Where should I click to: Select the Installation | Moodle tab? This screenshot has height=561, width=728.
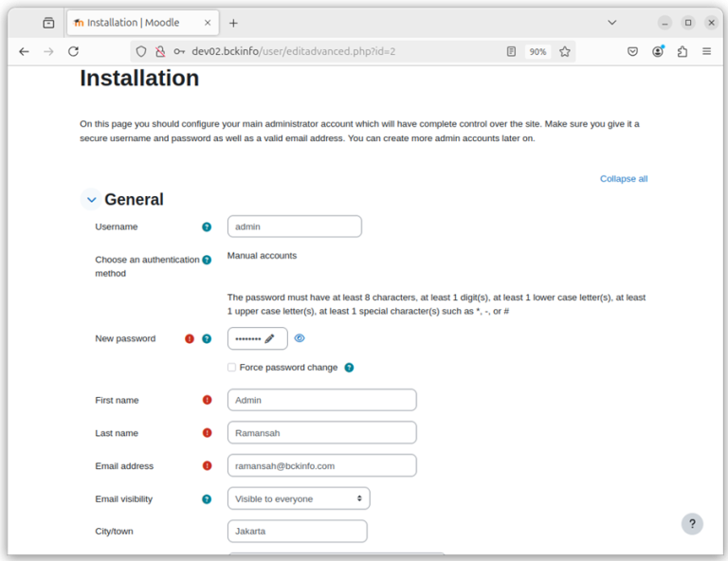click(143, 23)
